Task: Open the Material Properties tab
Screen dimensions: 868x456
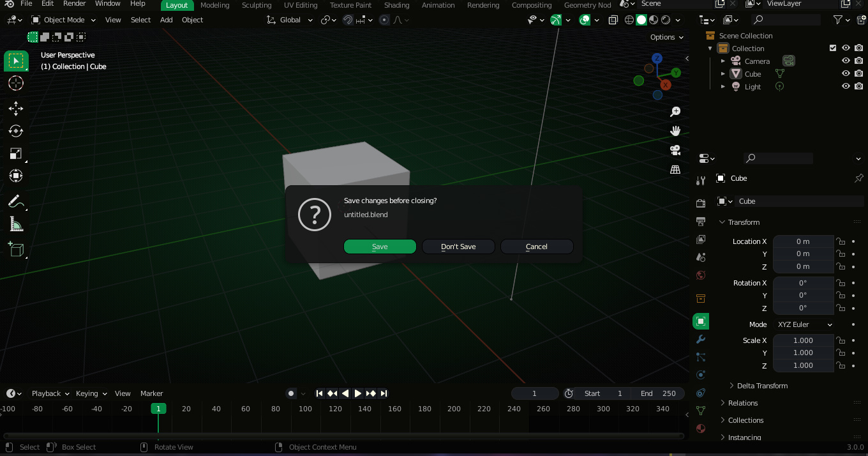Action: [700, 429]
